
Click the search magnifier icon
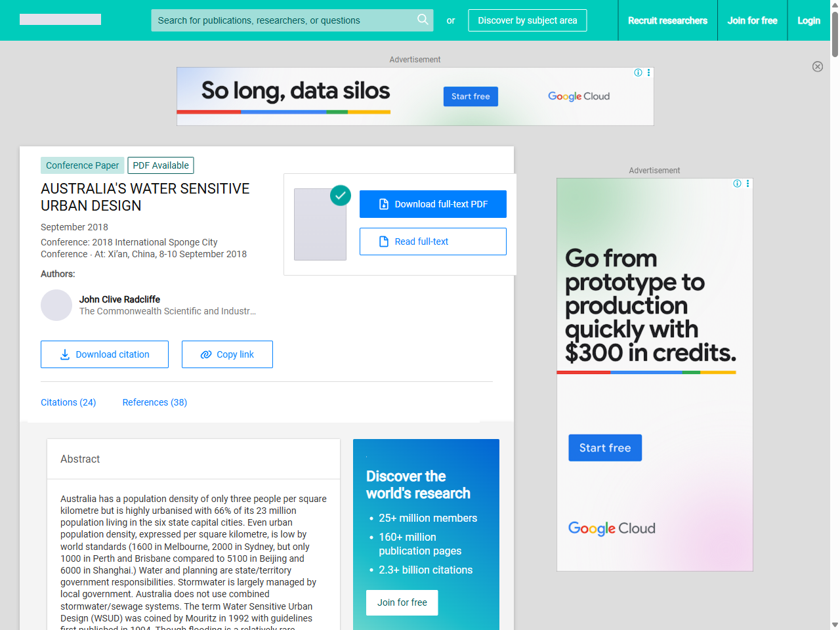[x=423, y=20]
